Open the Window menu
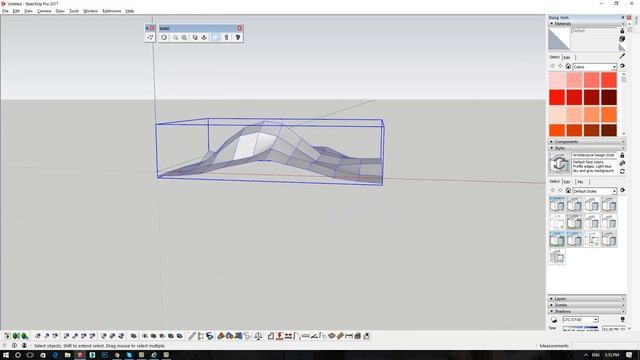The image size is (640, 360). 91,11
